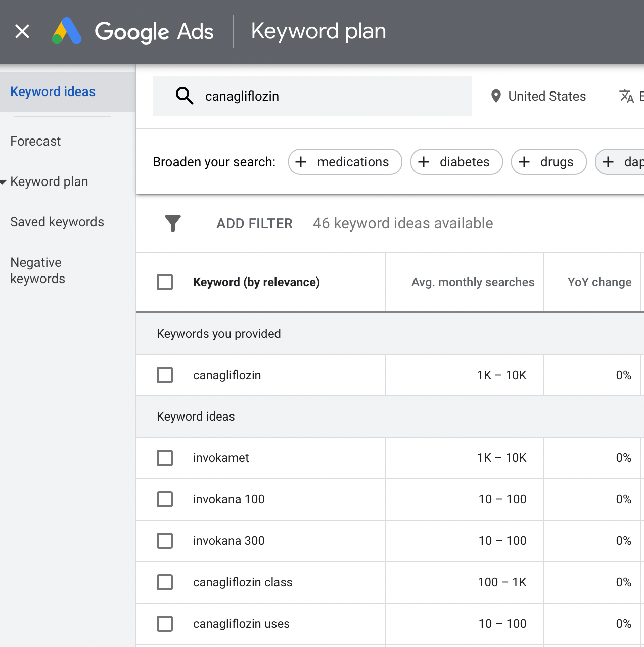Check the invokana 100 checkbox
The height and width of the screenshot is (647, 644).
165,499
